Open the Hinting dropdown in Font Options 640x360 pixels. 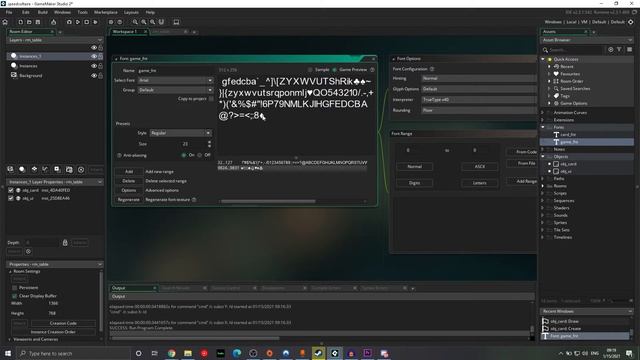pyautogui.click(x=479, y=78)
